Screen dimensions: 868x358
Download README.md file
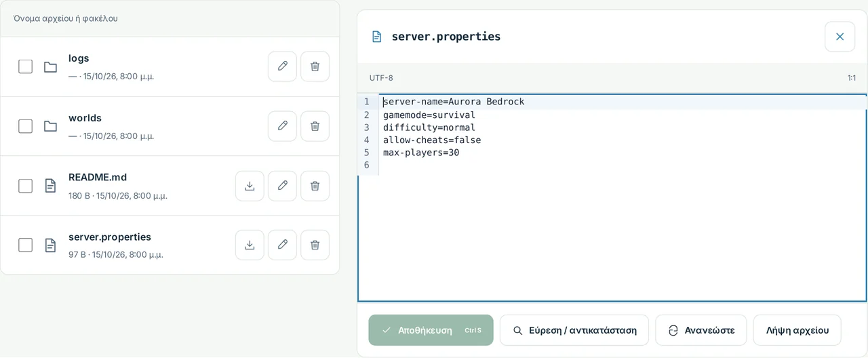(x=250, y=186)
